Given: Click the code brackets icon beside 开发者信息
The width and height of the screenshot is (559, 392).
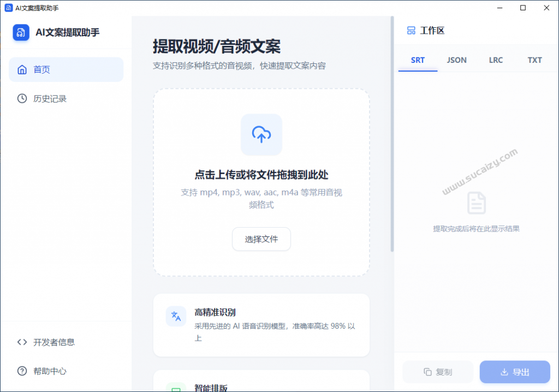Looking at the screenshot, I should pos(22,342).
